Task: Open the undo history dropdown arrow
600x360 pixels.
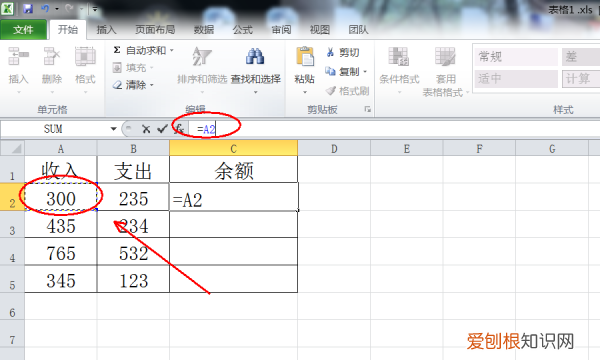Action: [57, 9]
